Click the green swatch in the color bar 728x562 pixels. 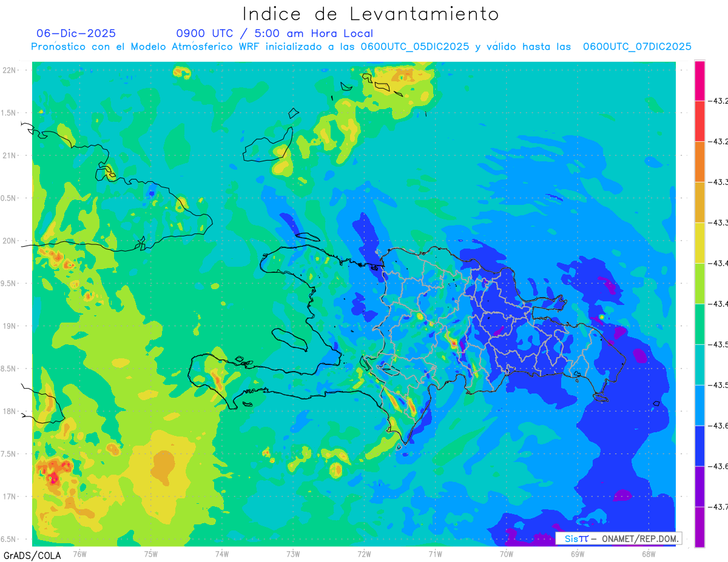pos(699,324)
